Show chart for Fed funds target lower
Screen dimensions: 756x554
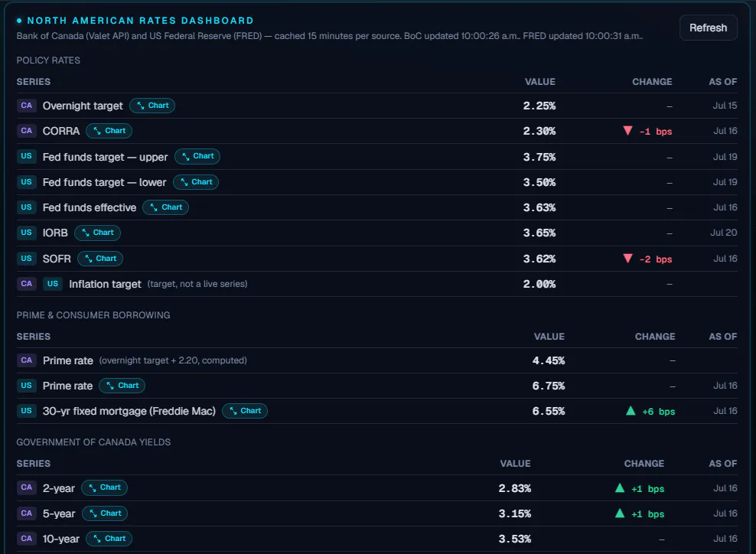click(196, 182)
